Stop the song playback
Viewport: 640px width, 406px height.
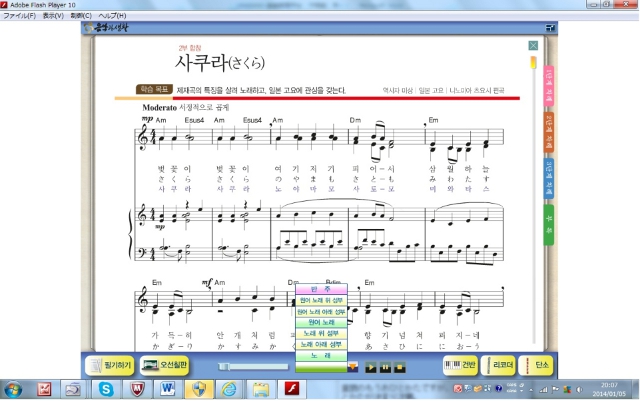tap(400, 367)
